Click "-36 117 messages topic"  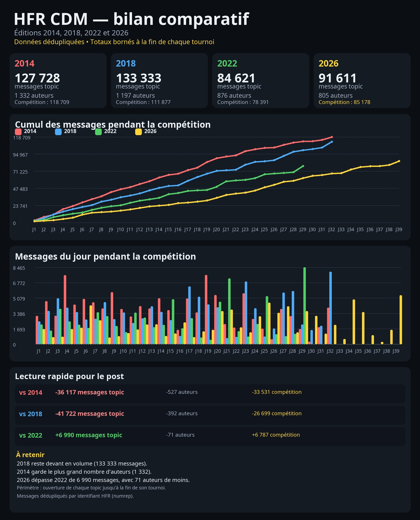click(90, 392)
